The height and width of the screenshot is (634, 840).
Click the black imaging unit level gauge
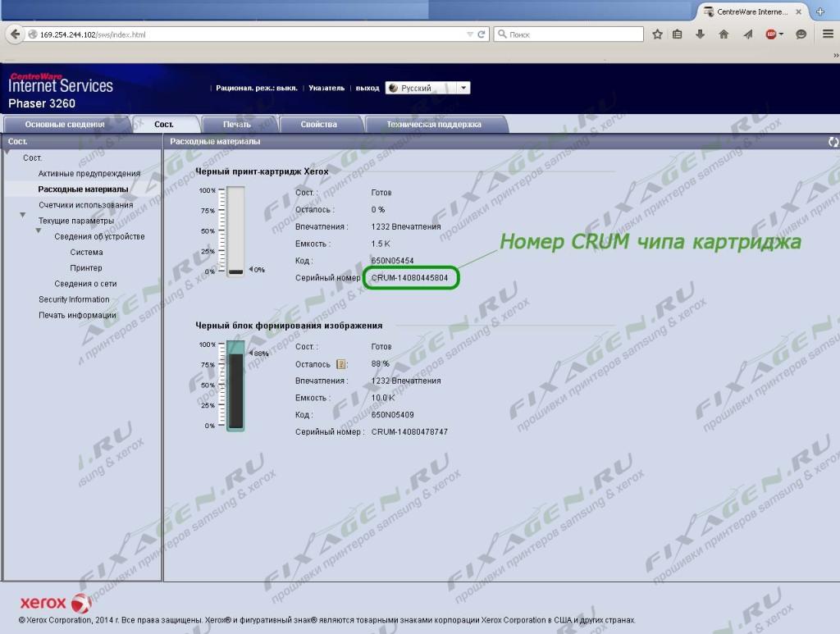point(235,386)
